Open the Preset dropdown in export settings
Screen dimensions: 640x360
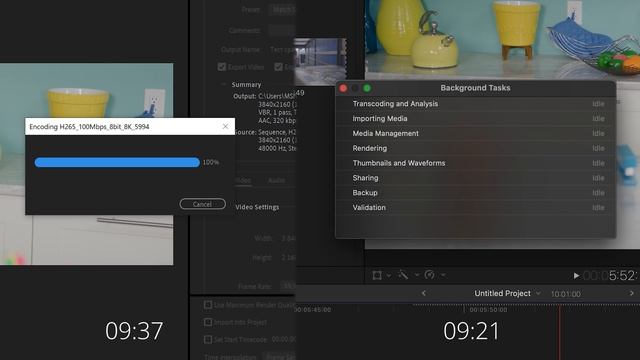pos(282,9)
